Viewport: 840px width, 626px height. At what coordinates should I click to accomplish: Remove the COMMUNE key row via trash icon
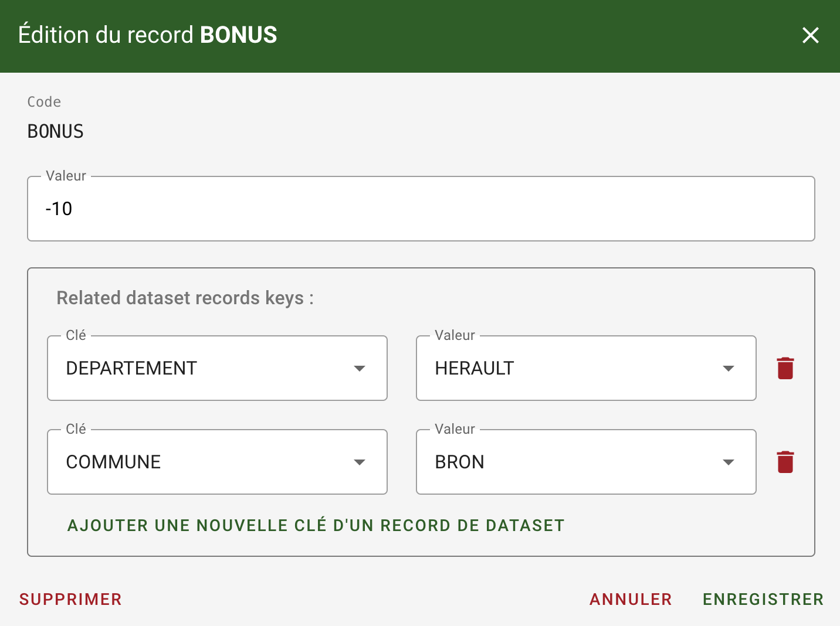point(785,462)
